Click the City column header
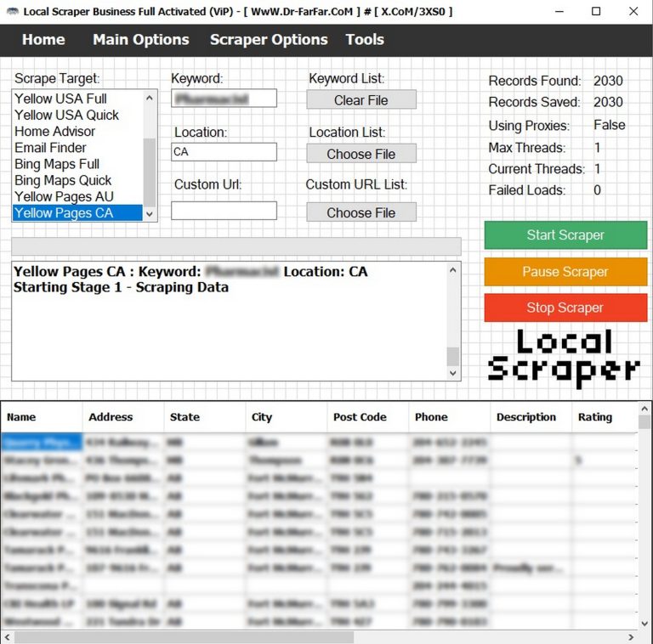653x644 pixels. coord(286,417)
